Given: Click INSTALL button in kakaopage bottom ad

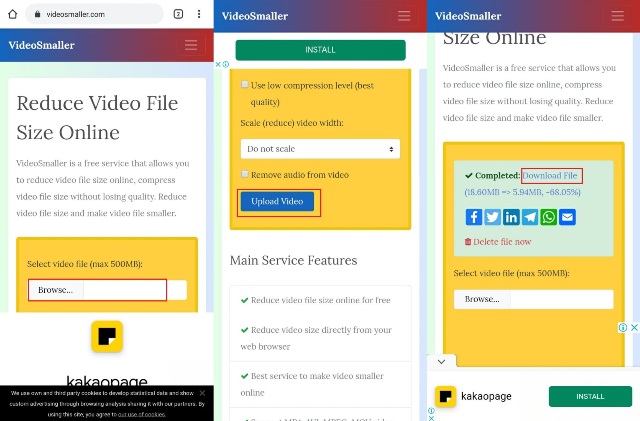Looking at the screenshot, I should click(590, 396).
